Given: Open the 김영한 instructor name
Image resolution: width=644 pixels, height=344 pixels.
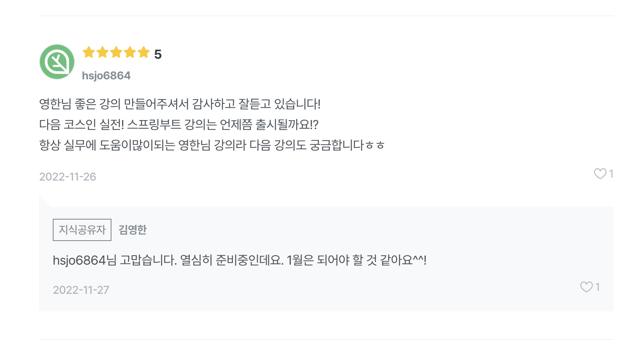Looking at the screenshot, I should tap(132, 230).
